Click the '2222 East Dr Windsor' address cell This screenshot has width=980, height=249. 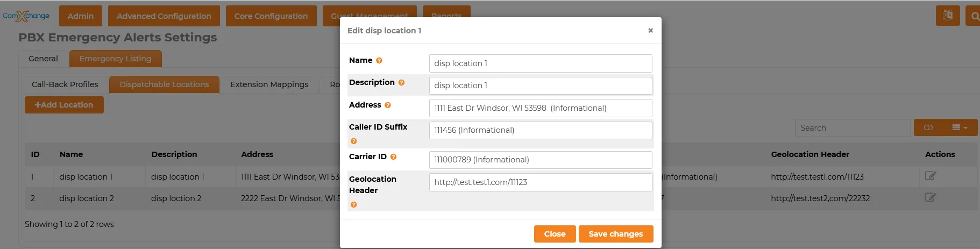coord(290,198)
